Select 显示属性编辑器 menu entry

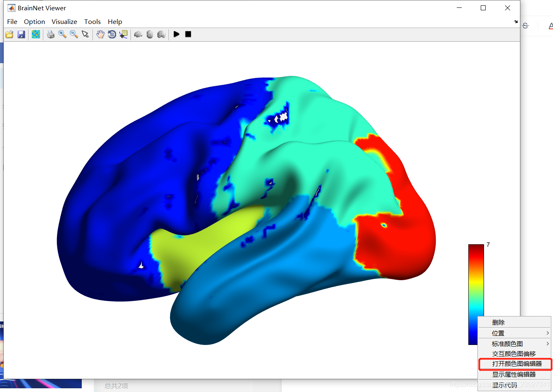click(514, 374)
